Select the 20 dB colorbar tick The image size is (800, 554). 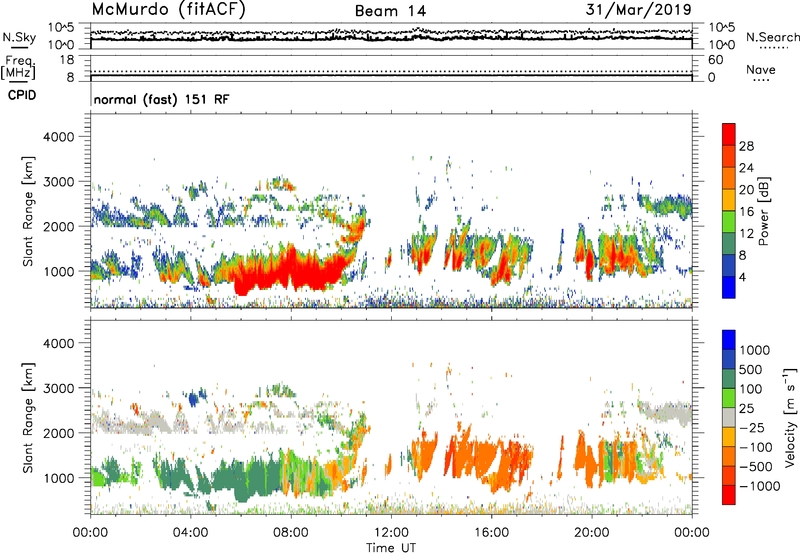[x=746, y=190]
